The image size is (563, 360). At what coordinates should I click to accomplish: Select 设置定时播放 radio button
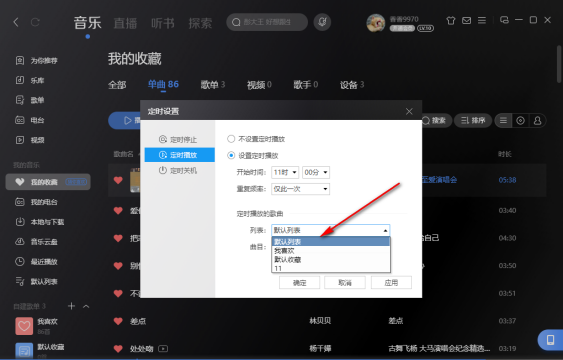(231, 155)
